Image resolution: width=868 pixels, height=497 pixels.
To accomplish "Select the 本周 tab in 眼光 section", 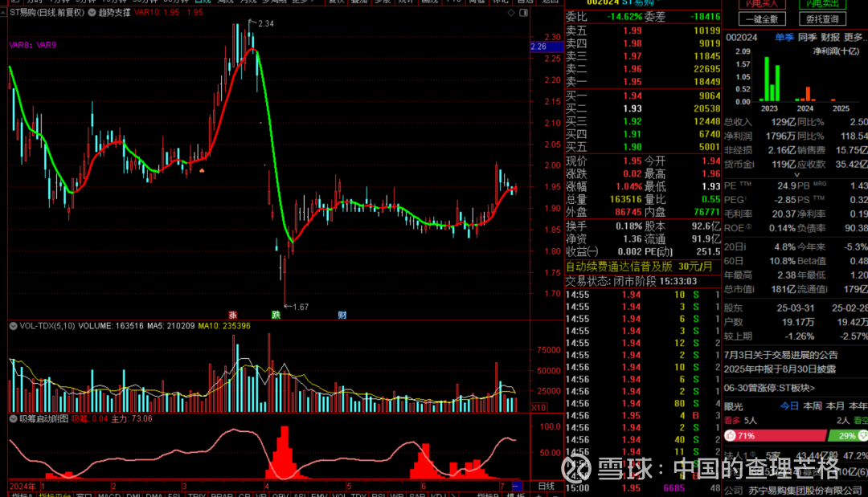I will [x=812, y=406].
